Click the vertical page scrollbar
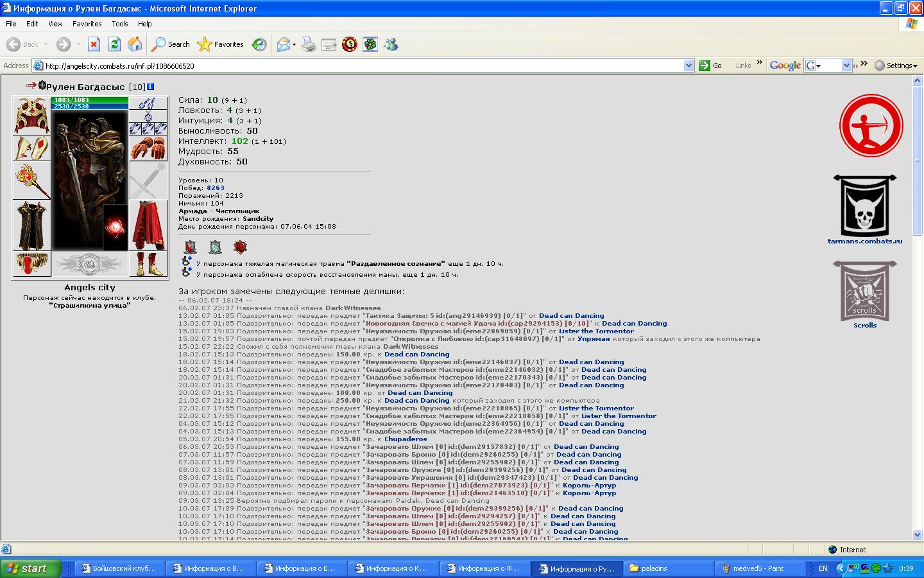The height and width of the screenshot is (578, 924). pyautogui.click(x=917, y=308)
